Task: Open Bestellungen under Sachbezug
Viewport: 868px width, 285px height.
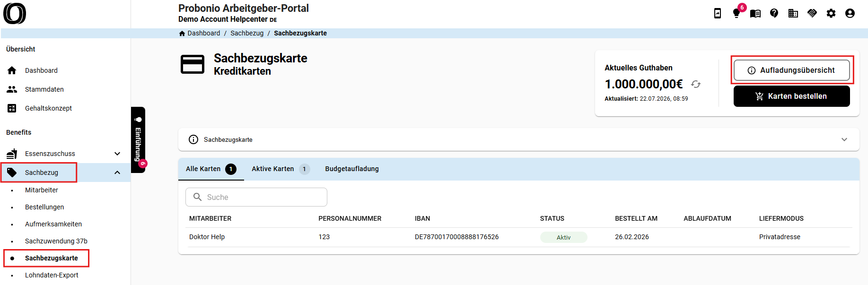Action: (x=44, y=207)
